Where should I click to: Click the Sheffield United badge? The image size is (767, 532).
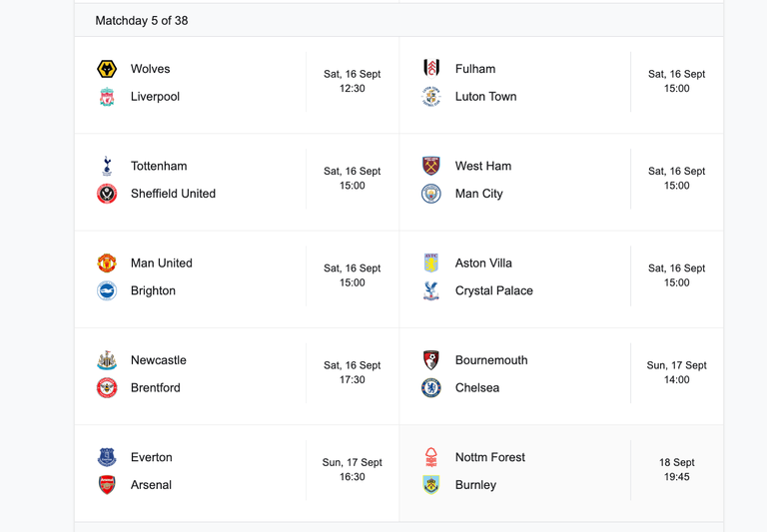pyautogui.click(x=107, y=194)
